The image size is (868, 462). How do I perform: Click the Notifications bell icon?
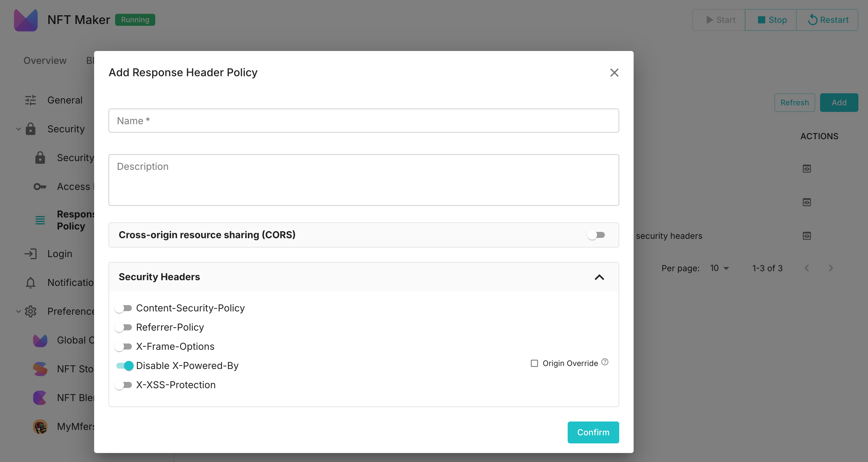[30, 283]
